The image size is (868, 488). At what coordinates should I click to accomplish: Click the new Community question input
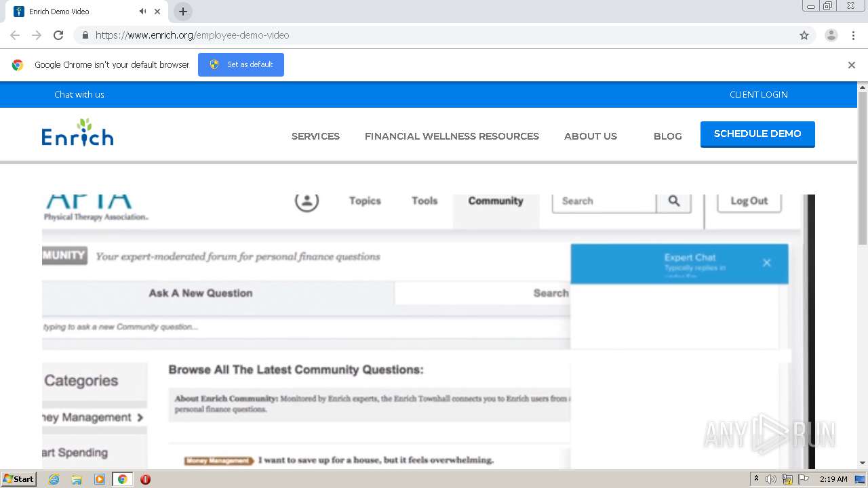[x=306, y=327]
